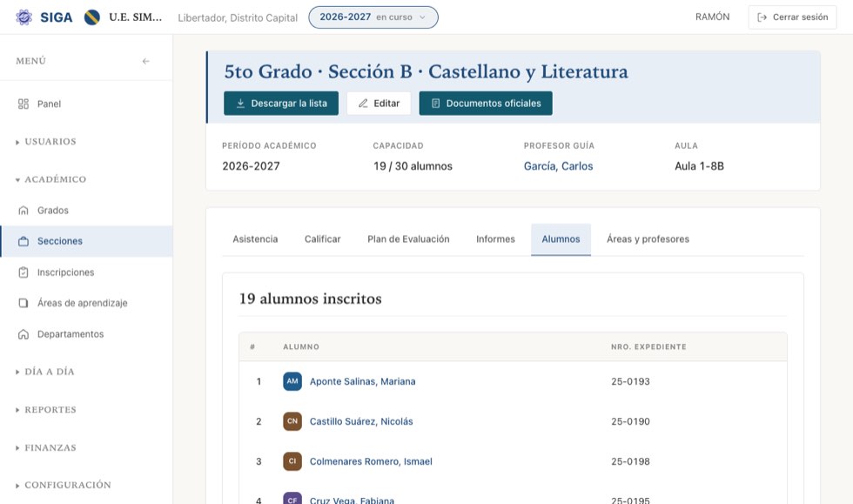Image resolution: width=853 pixels, height=504 pixels.
Task: Go to Grados in the sidebar
Action: [x=86, y=210]
